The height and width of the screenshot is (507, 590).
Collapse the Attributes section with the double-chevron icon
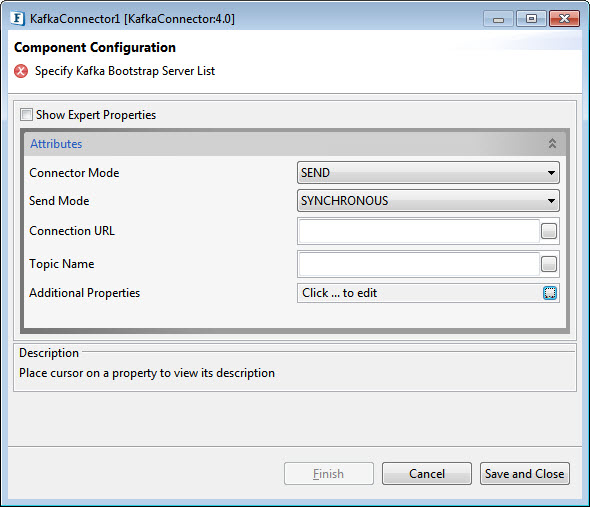552,143
